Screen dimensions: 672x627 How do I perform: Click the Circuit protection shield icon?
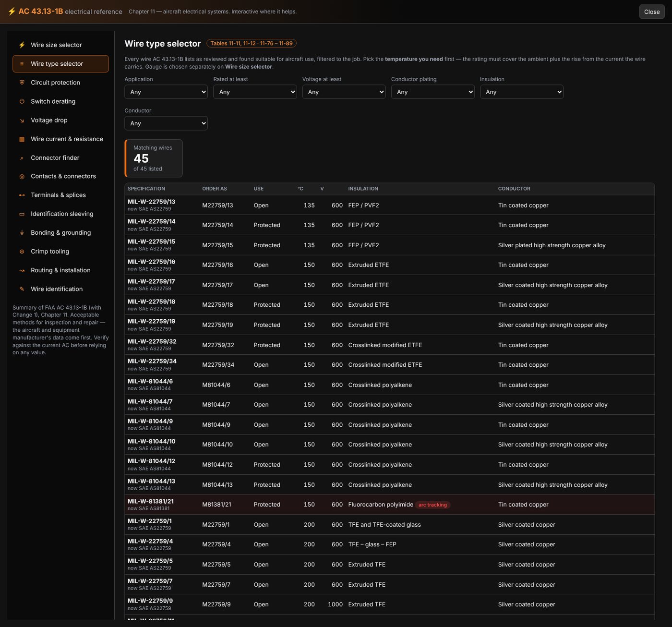pos(22,83)
